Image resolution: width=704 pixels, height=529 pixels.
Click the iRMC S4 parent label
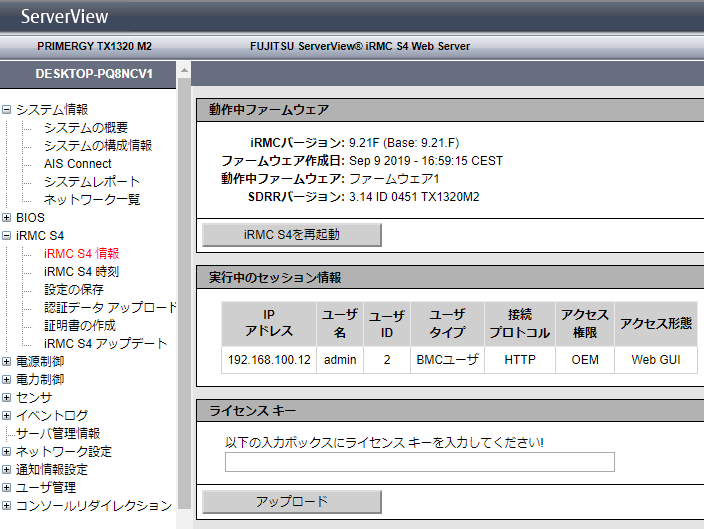tap(40, 236)
